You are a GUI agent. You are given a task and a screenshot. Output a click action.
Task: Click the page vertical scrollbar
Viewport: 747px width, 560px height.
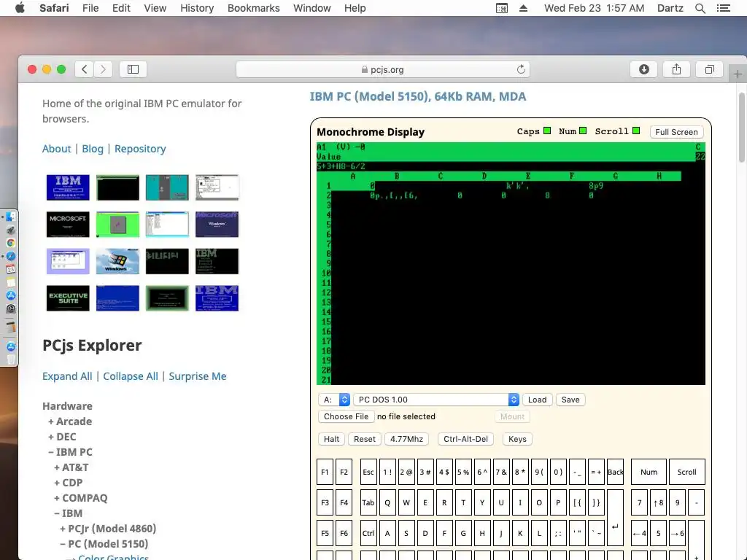(742, 128)
